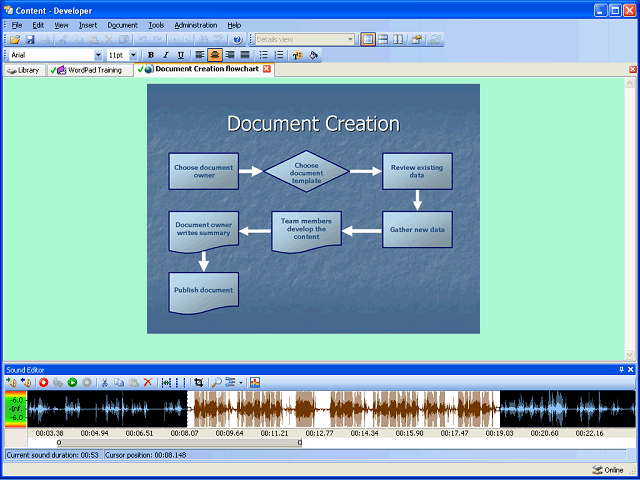Open the Edit menu
Viewport: 640px width, 480px height.
pyautogui.click(x=38, y=25)
